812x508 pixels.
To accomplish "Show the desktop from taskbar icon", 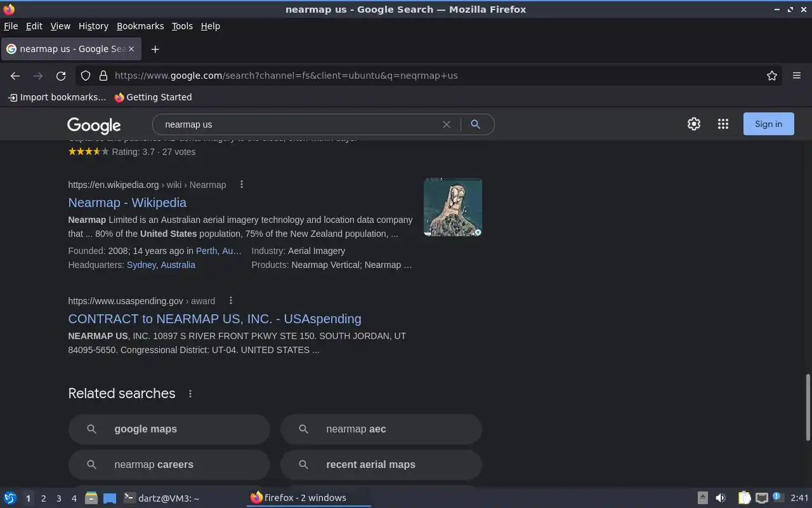I will (x=110, y=498).
